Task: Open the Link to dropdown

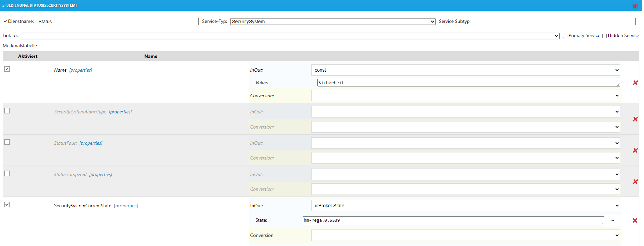Action: coord(290,36)
